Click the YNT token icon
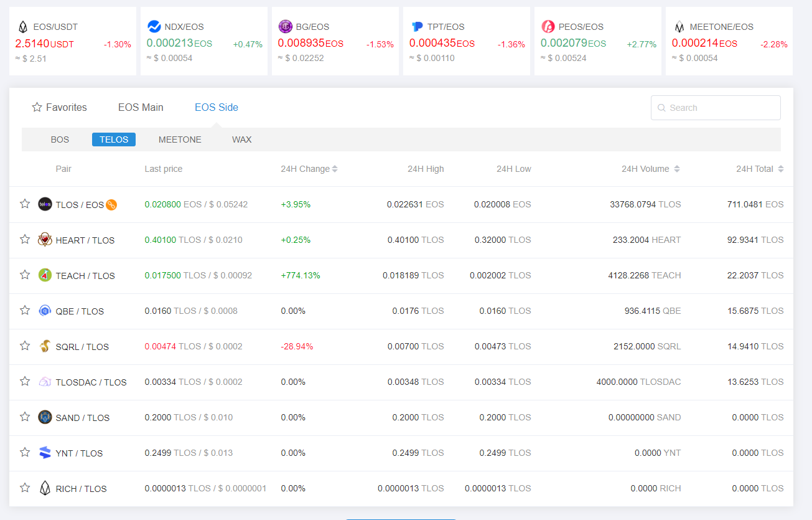This screenshot has width=812, height=520. (x=45, y=452)
